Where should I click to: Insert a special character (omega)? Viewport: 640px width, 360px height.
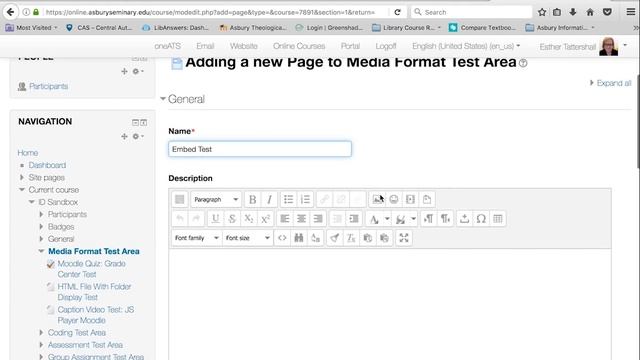[x=481, y=218]
